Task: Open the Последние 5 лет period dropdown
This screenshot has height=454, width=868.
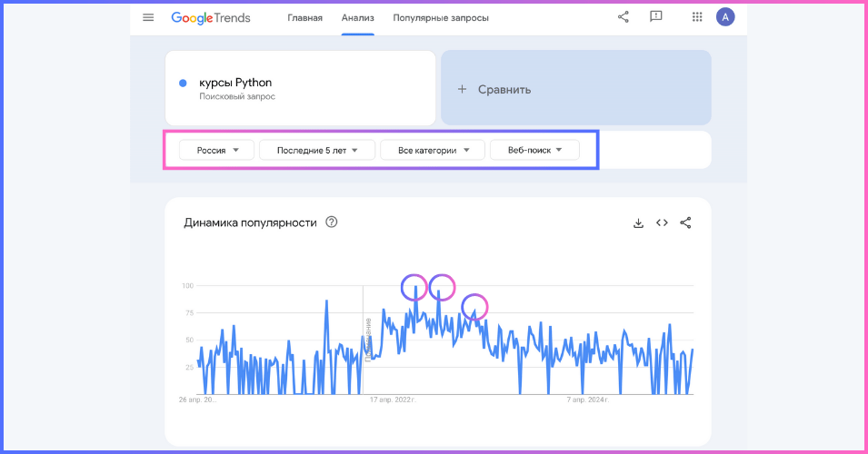Action: click(x=317, y=150)
